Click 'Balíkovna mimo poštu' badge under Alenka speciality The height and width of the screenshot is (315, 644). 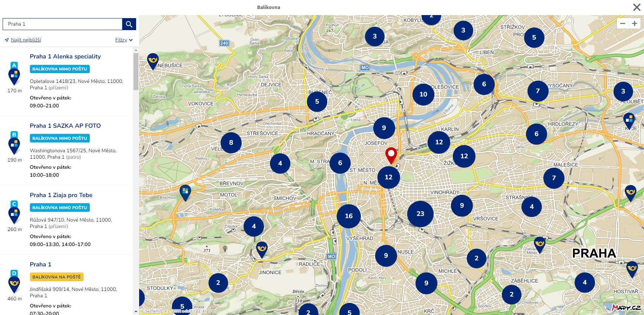(60, 69)
